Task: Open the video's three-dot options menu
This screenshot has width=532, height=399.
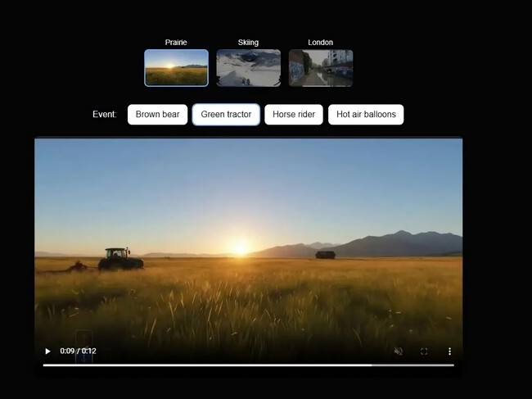Action: point(449,351)
